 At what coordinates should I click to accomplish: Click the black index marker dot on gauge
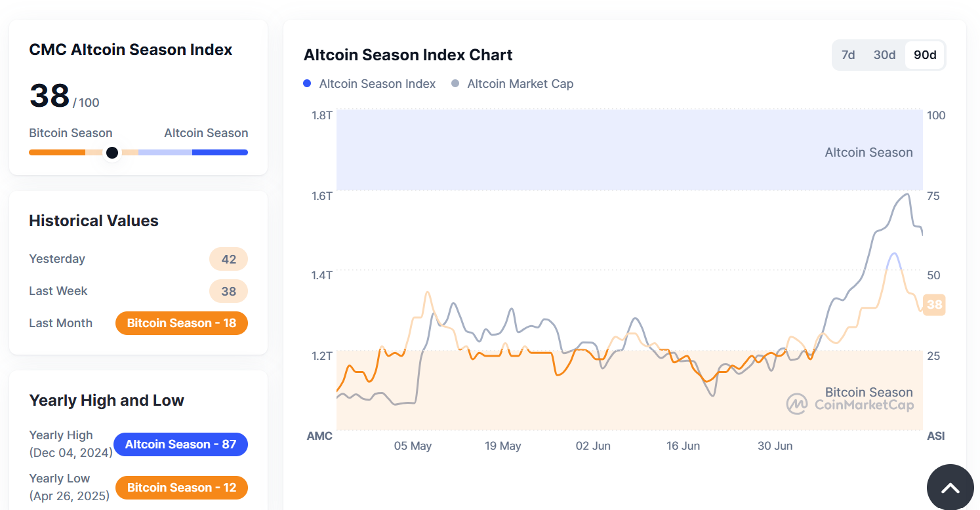click(x=112, y=153)
